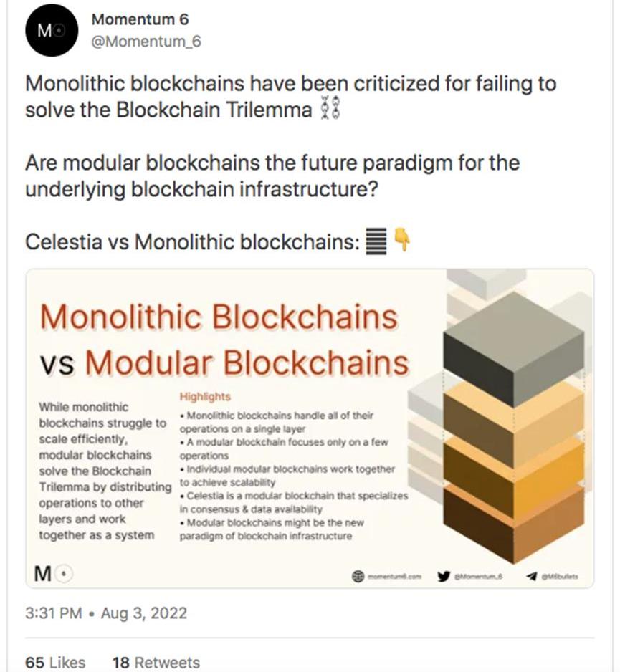View the 18 Retweets list
620x672 pixels.
156,663
